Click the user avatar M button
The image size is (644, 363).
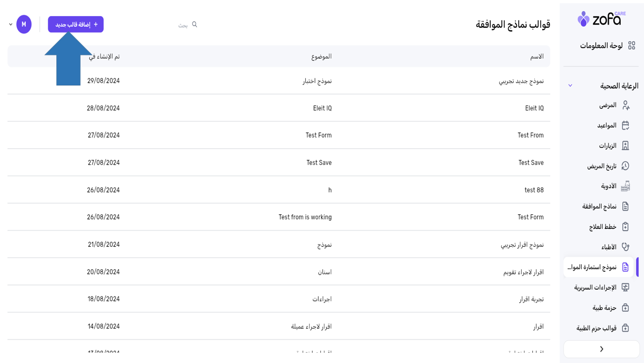[x=24, y=24]
